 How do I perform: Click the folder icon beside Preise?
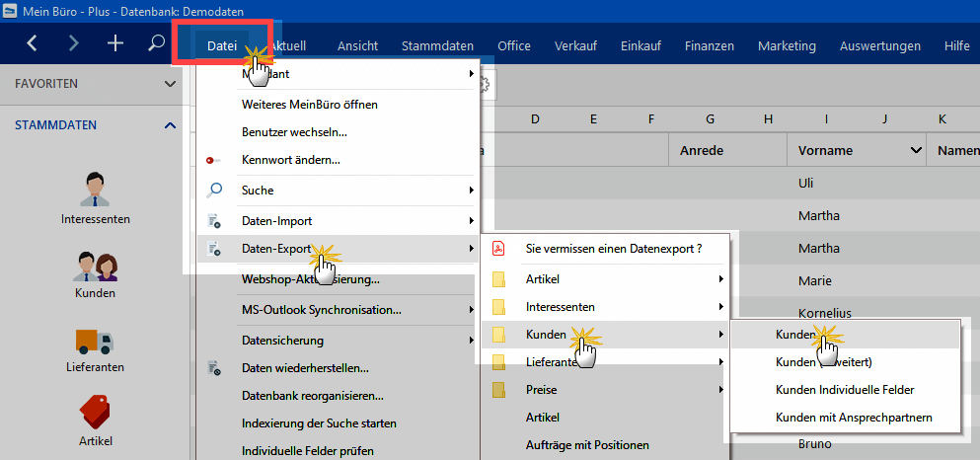click(x=498, y=390)
